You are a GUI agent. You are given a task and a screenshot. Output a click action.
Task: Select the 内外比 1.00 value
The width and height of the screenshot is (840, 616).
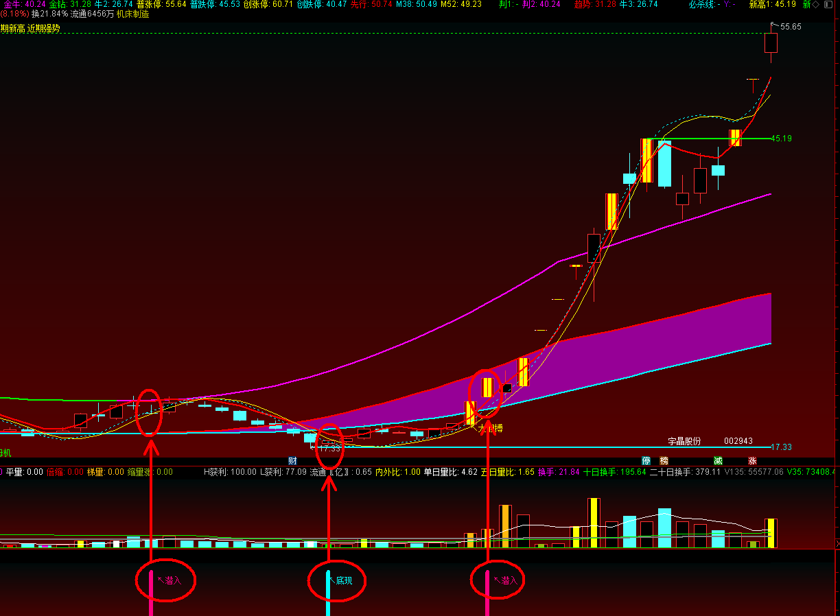[397, 472]
